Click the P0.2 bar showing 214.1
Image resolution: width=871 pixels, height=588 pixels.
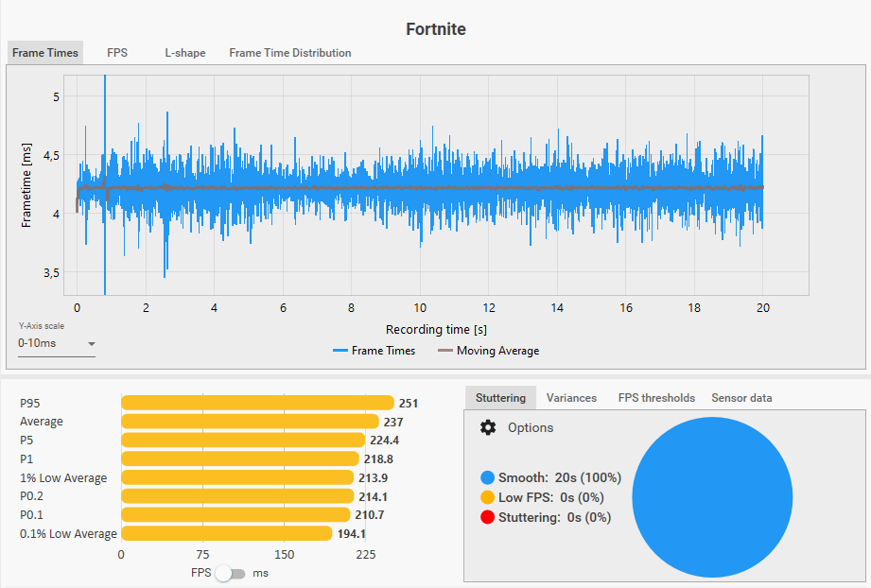[x=237, y=496]
